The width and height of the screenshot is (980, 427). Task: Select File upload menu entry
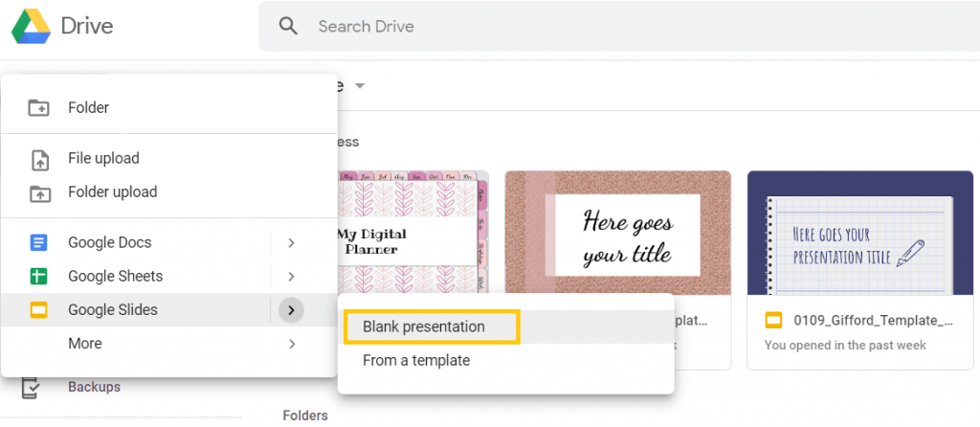coord(103,158)
